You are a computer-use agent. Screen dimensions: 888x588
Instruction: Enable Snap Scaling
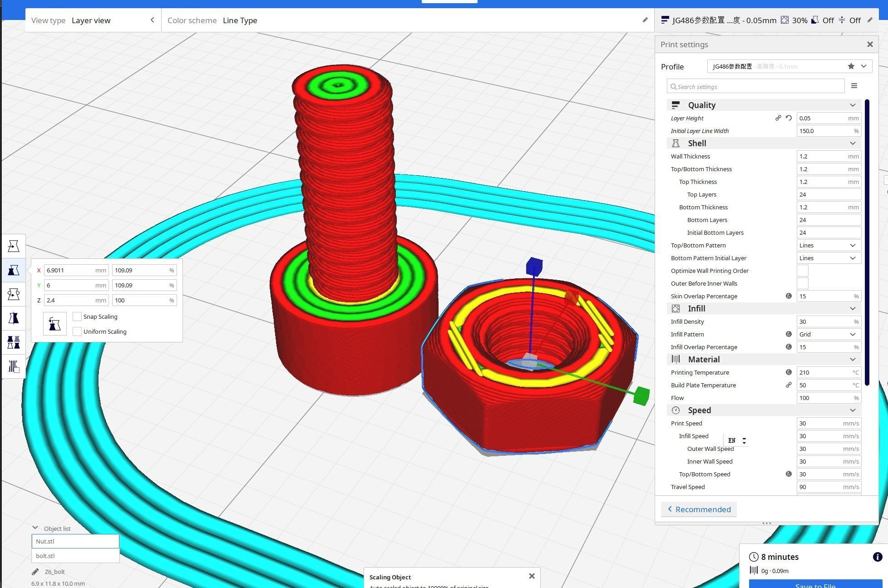click(x=77, y=316)
